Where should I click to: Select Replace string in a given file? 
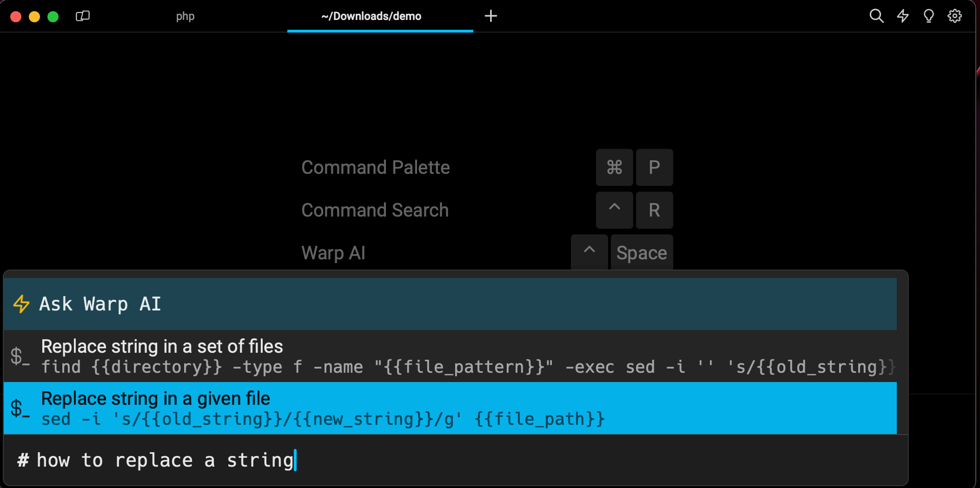(x=155, y=399)
